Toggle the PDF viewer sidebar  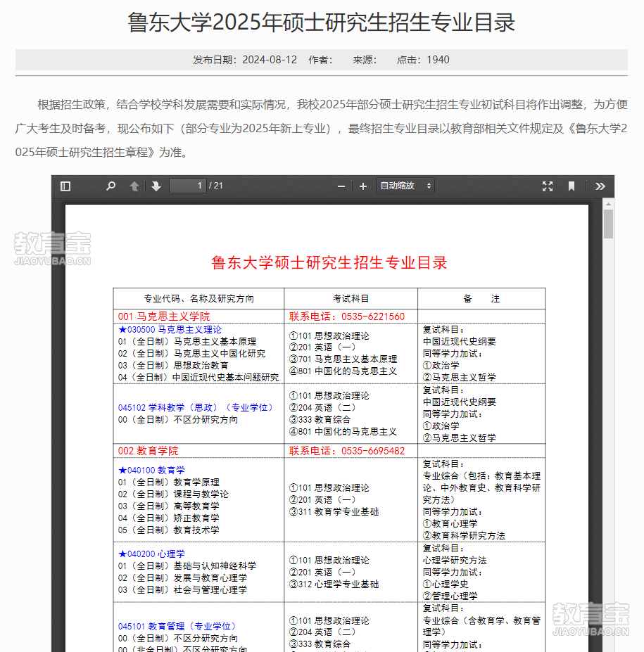tap(65, 186)
